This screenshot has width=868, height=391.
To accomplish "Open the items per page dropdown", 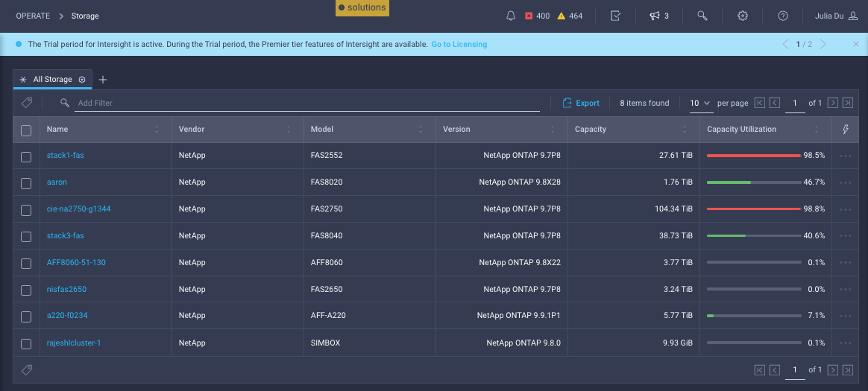I will (699, 103).
